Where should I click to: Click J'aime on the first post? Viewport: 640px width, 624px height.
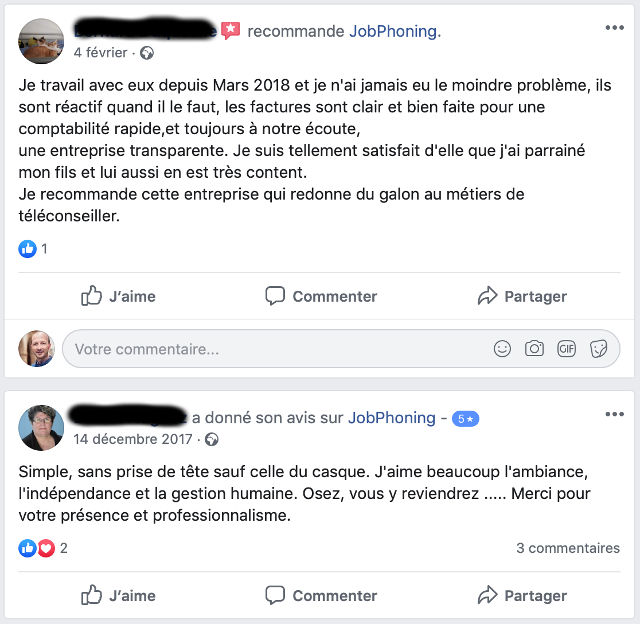[x=118, y=296]
